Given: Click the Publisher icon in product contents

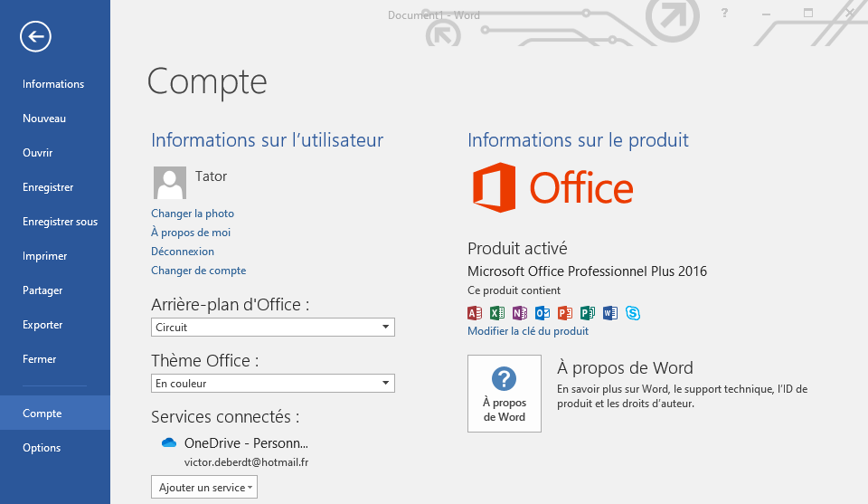Looking at the screenshot, I should pos(588,313).
